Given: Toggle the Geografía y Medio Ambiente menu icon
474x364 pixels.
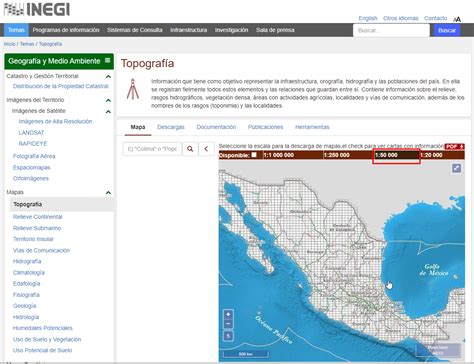Looking at the screenshot, I should point(107,60).
